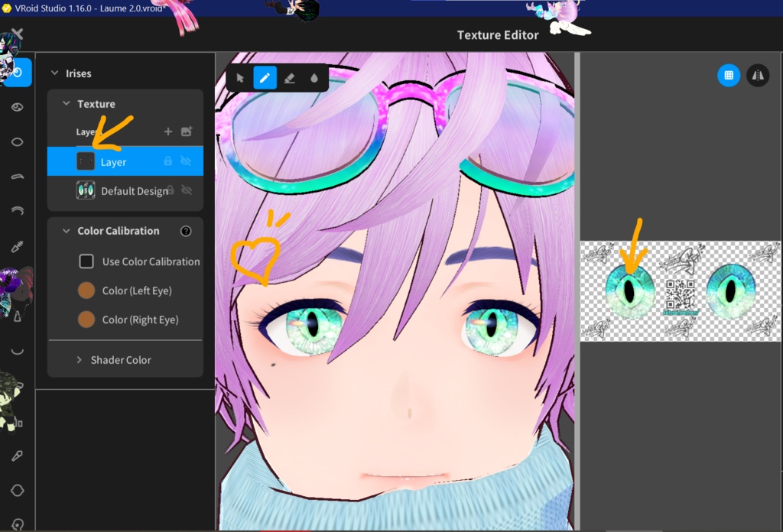Enable the Use Color Calibration checkbox
This screenshot has width=783, height=532.
(x=86, y=261)
